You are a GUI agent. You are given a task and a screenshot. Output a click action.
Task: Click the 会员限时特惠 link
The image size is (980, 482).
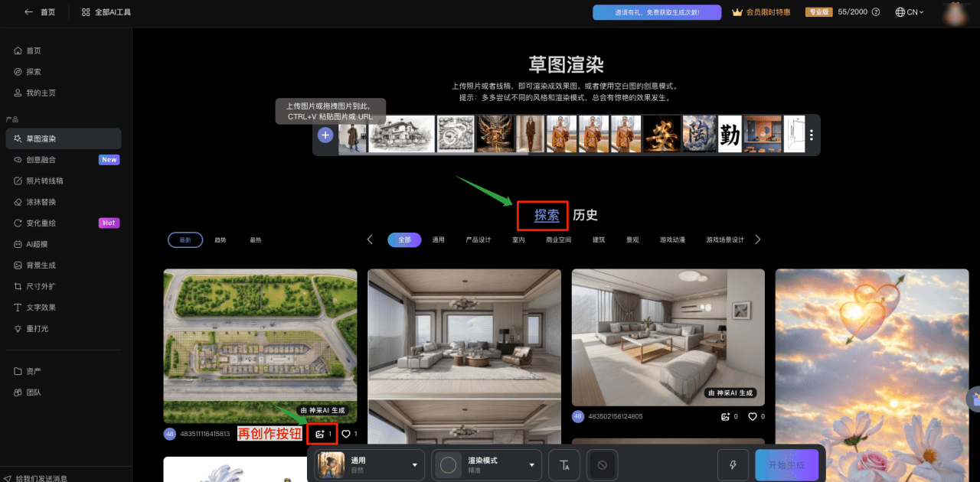[x=763, y=12]
